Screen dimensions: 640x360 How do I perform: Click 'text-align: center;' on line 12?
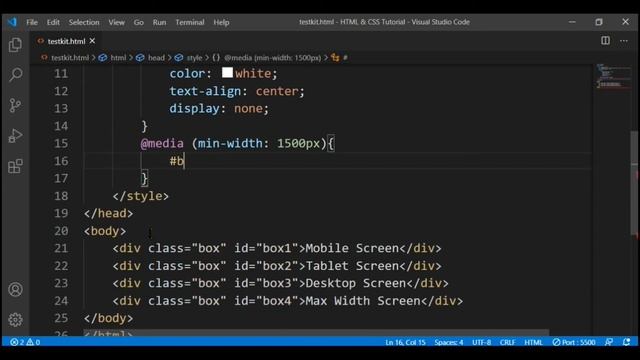(x=237, y=91)
